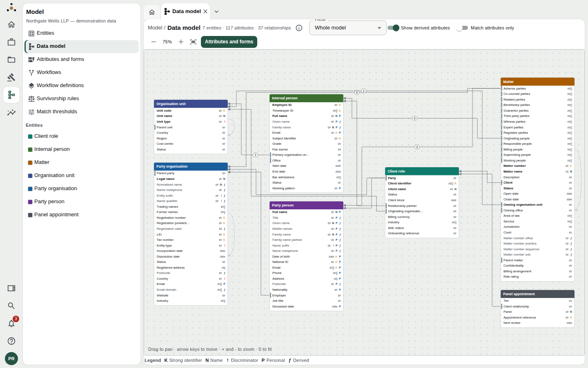Open the analytics chart icon in left rail
Screen dimensions: 588x368
coord(11,112)
